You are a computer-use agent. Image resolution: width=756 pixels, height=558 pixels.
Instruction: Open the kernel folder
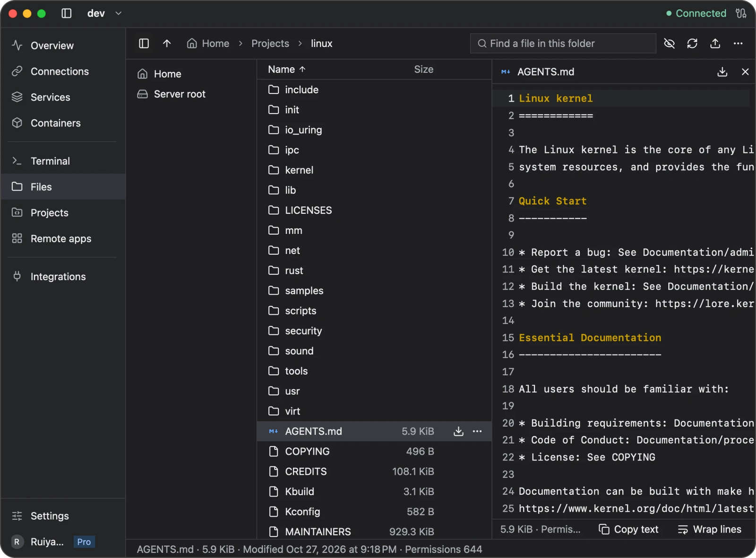tap(374, 170)
